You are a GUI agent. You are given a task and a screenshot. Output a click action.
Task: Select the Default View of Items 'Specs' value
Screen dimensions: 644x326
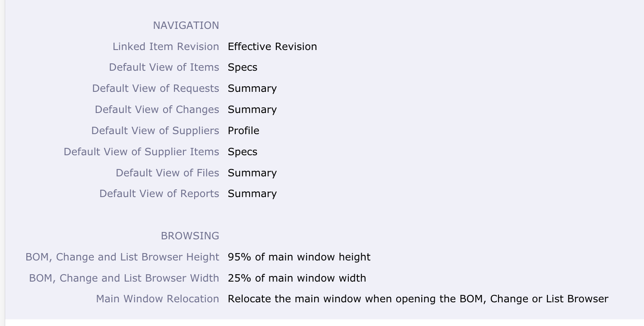pyautogui.click(x=243, y=68)
